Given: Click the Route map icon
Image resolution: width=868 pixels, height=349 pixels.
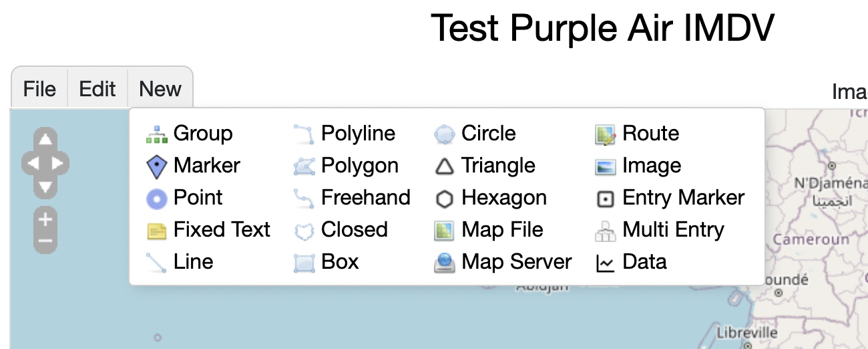Looking at the screenshot, I should 605,134.
